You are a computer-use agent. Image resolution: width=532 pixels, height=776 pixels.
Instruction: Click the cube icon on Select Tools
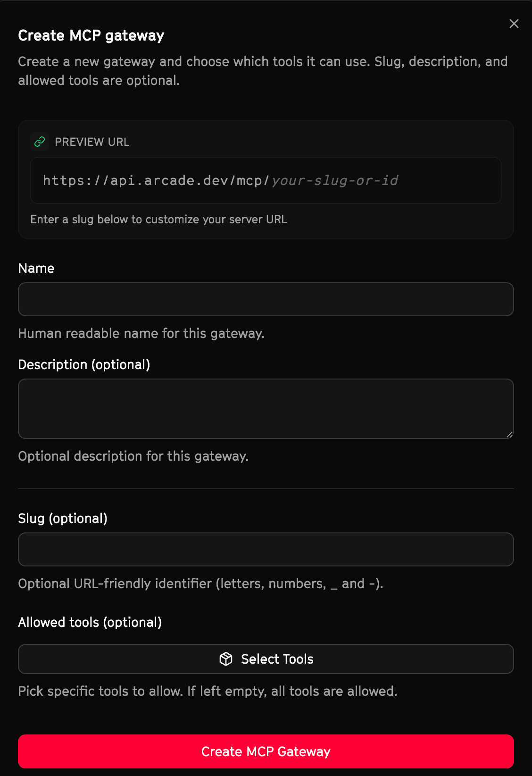[x=226, y=659]
